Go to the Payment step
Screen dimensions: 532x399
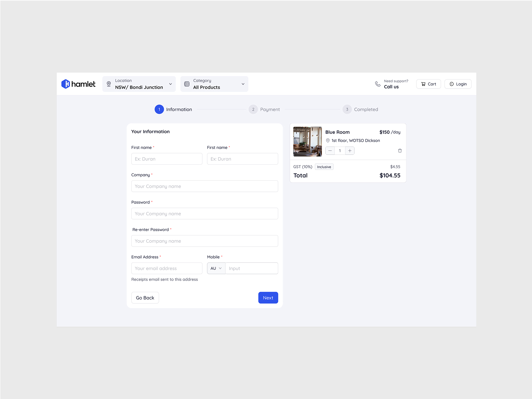click(x=264, y=110)
